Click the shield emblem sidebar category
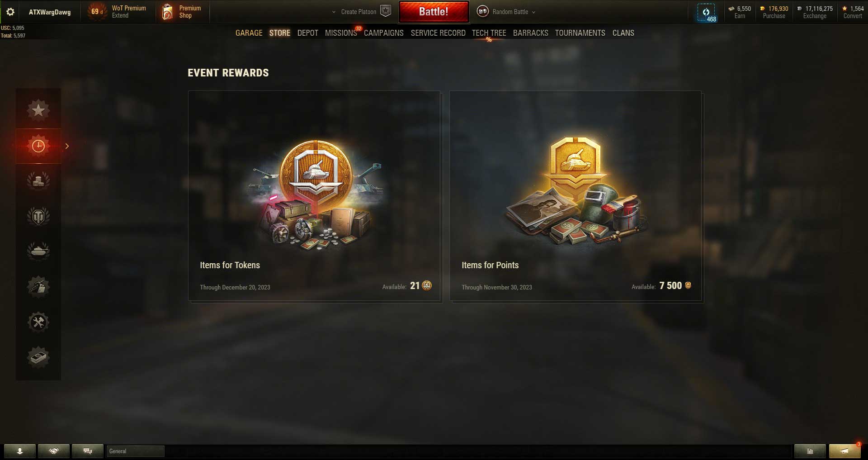The image size is (868, 460). 38,216
